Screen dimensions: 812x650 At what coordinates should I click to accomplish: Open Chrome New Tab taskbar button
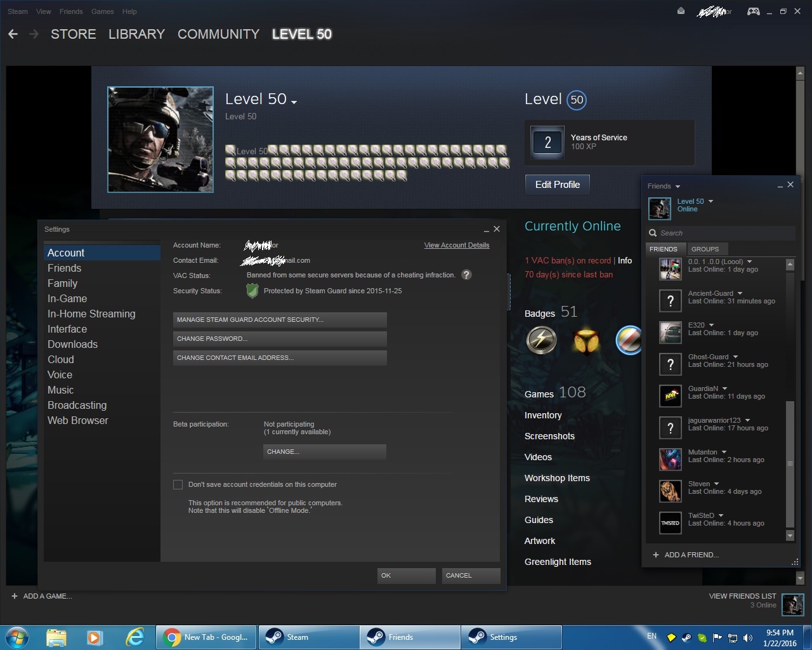pyautogui.click(x=206, y=637)
